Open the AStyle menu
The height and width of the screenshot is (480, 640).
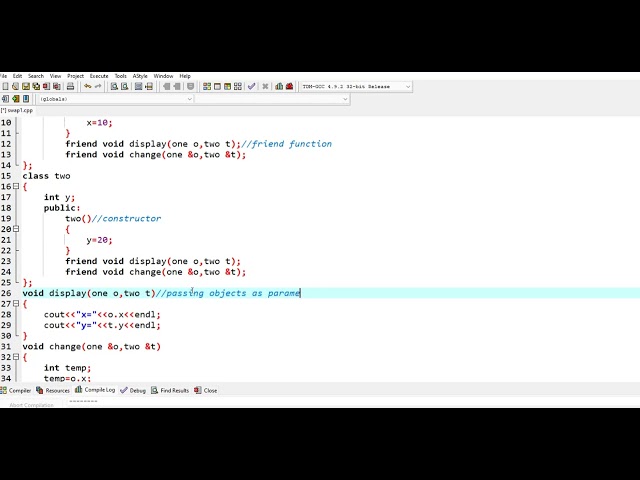coord(140,76)
